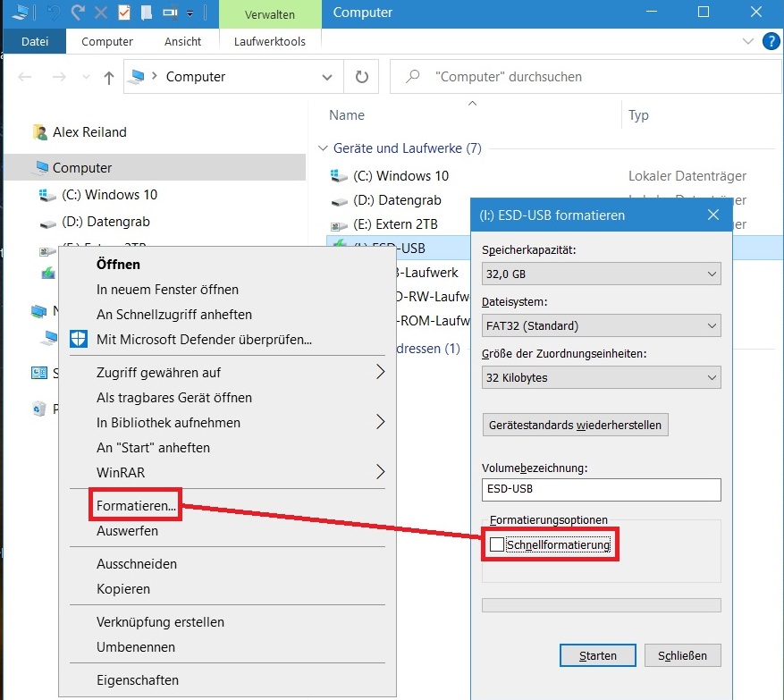Click the Name column header
The image size is (784, 700).
coord(347,115)
